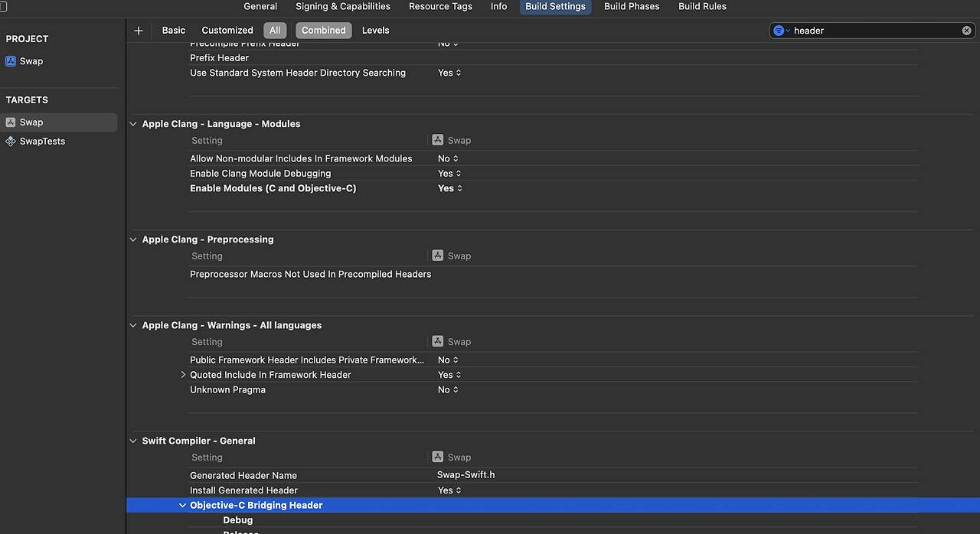This screenshot has height=534, width=980.
Task: Open Signing & Capabilities tab
Action: [343, 6]
